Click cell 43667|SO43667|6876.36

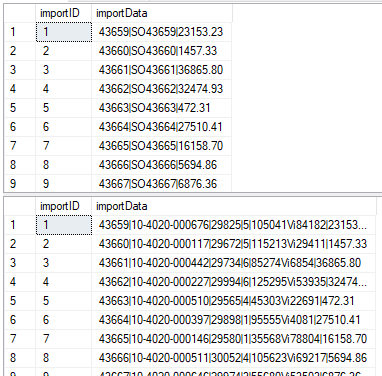point(162,184)
